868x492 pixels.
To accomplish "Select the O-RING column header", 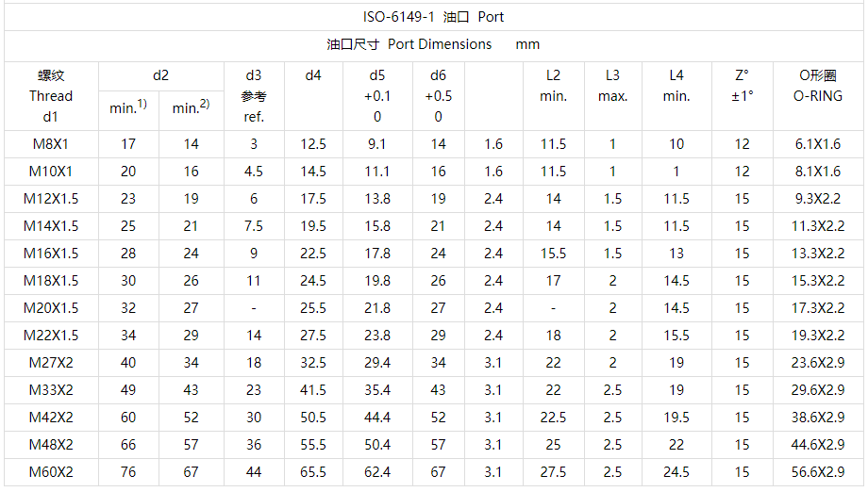I will (x=818, y=86).
